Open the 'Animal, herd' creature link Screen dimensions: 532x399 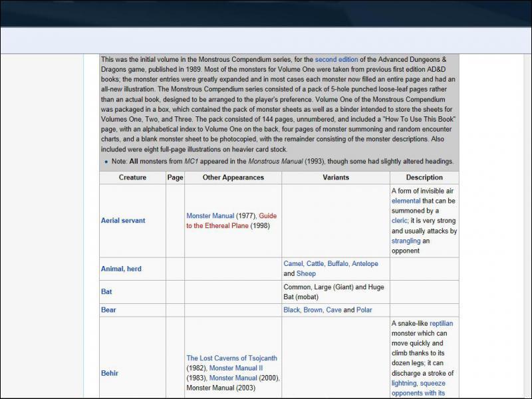click(x=121, y=269)
